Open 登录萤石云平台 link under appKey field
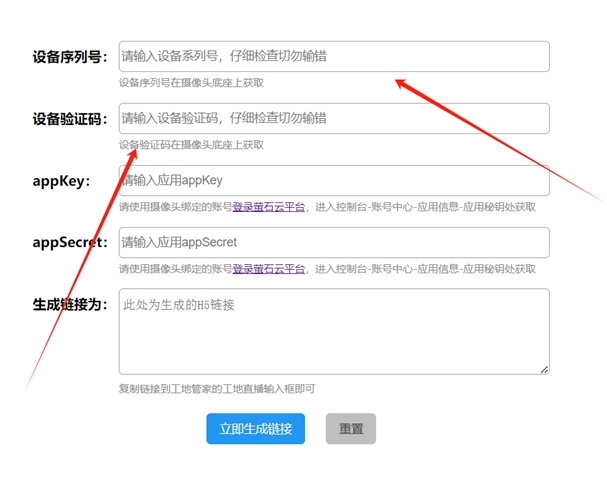Image resolution: width=607 pixels, height=490 pixels. (x=269, y=208)
